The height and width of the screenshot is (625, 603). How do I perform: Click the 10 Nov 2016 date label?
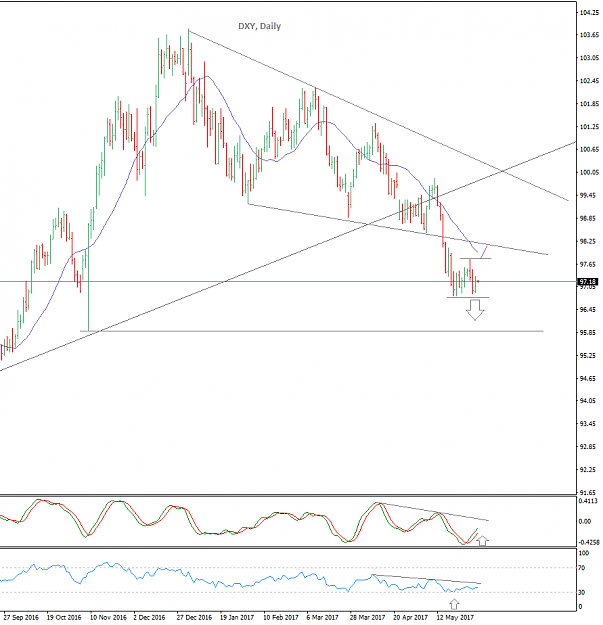coord(108,617)
